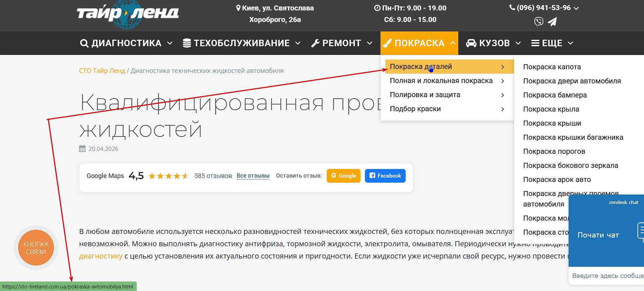Image resolution: width=644 pixels, height=291 pixels.
Task: Click the clock icon near working hours
Action: (x=377, y=8)
